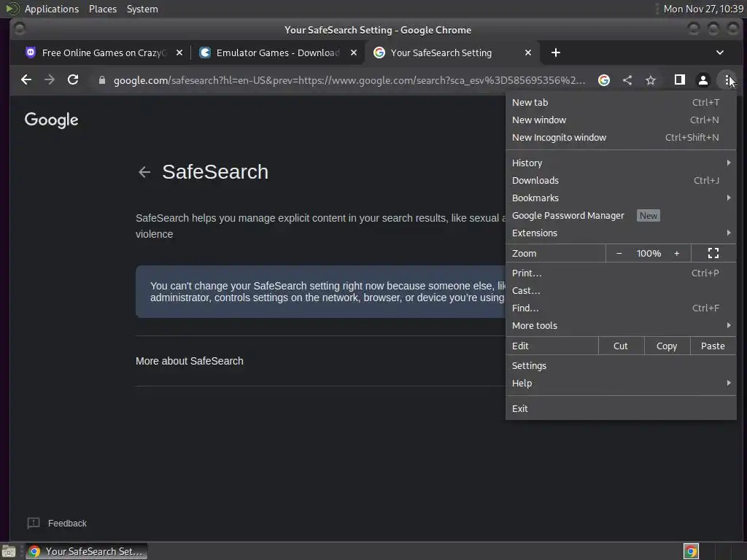The width and height of the screenshot is (747, 560).
Task: Click the Feedback flag icon
Action: (34, 524)
